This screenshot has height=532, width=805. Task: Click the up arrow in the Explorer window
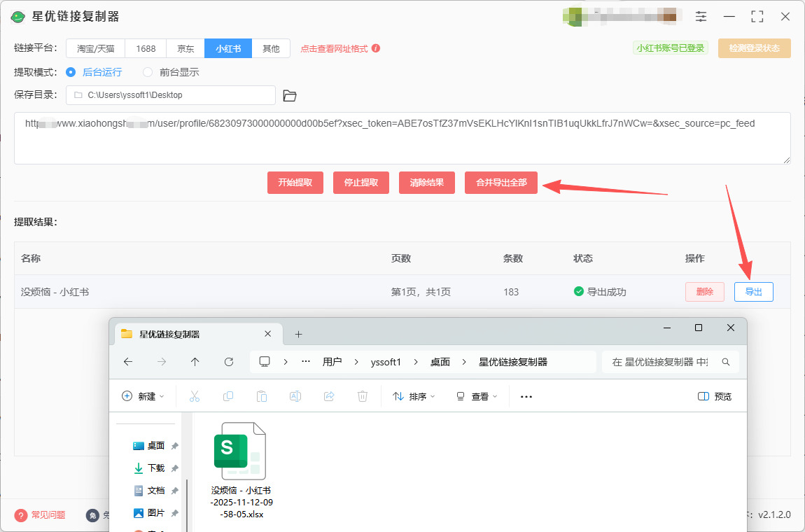[195, 362]
